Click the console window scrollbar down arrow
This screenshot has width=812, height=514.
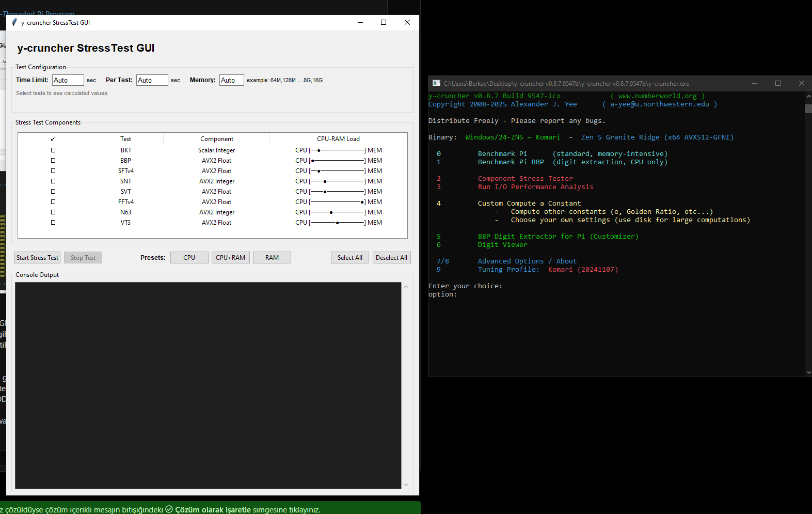(x=808, y=372)
